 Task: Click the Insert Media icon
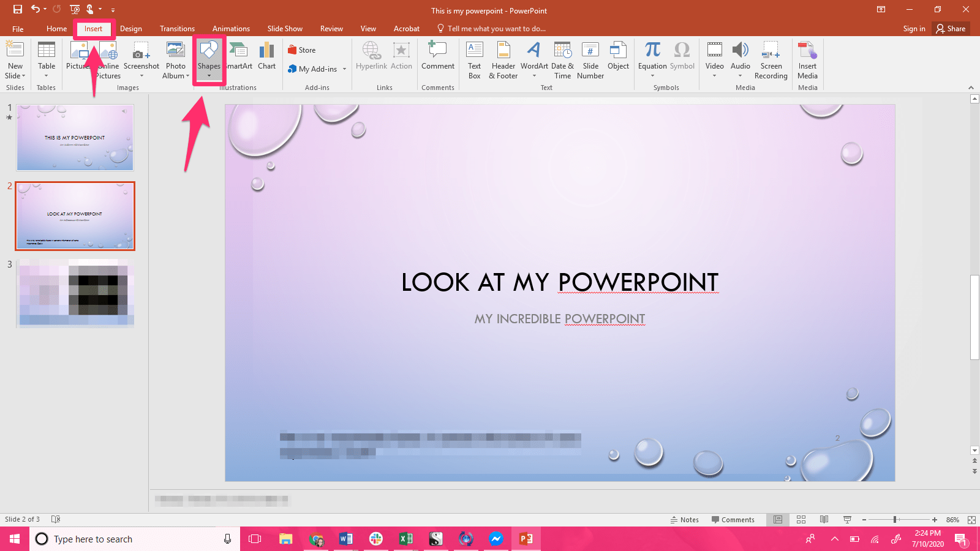tap(807, 59)
